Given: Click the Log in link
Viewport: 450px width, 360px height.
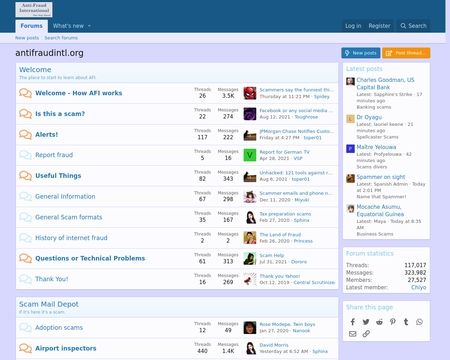Looking at the screenshot, I should click(x=353, y=26).
